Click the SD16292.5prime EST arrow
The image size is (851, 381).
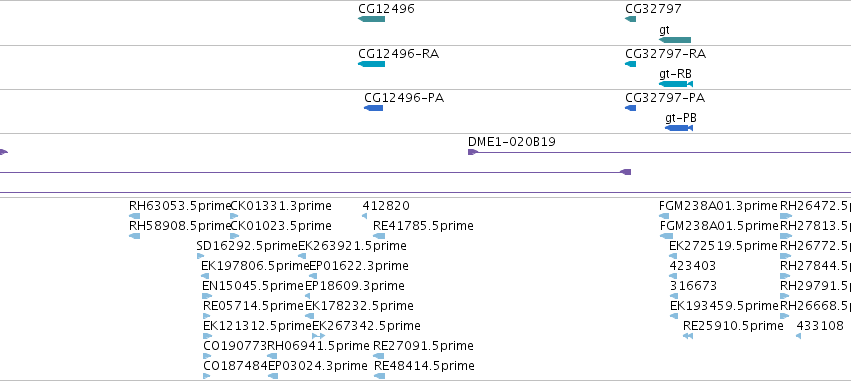pos(200,256)
